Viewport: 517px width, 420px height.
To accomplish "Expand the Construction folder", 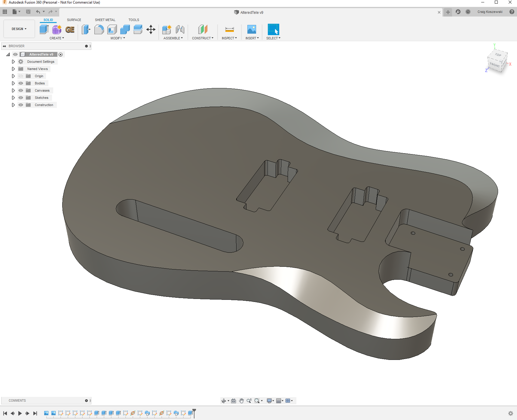I will [x=13, y=105].
